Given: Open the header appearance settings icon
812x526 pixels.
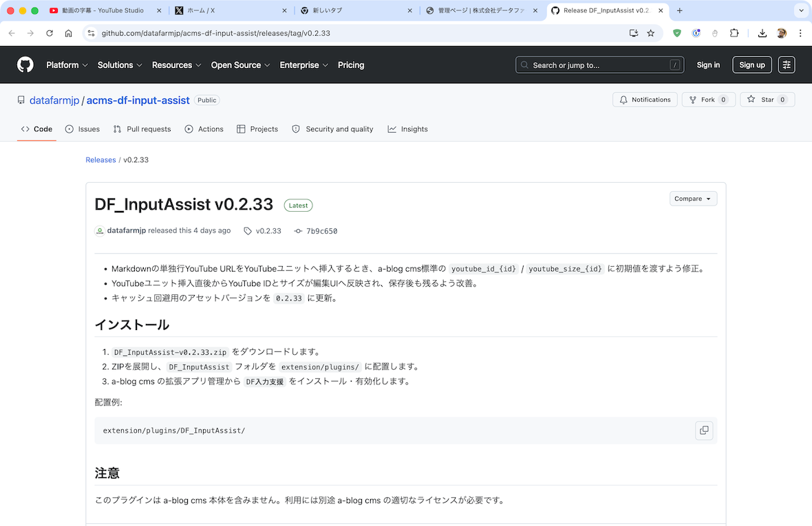Looking at the screenshot, I should click(x=786, y=65).
